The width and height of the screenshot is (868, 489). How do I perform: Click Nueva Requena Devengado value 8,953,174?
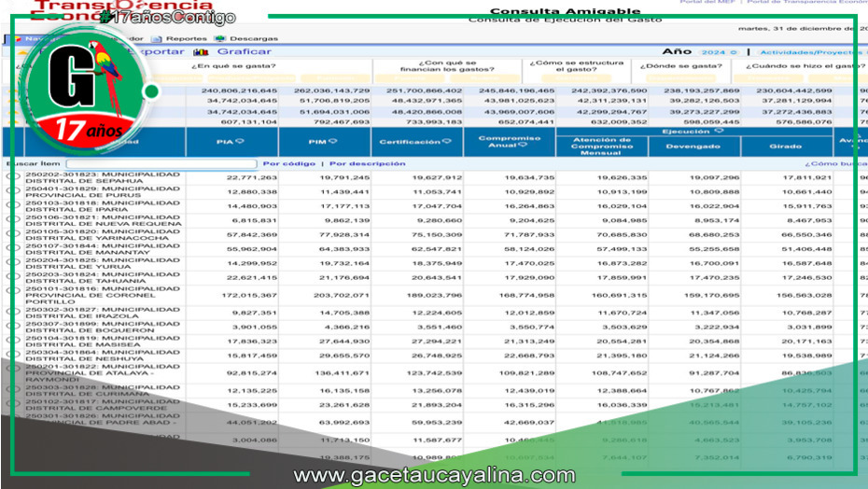(717, 220)
